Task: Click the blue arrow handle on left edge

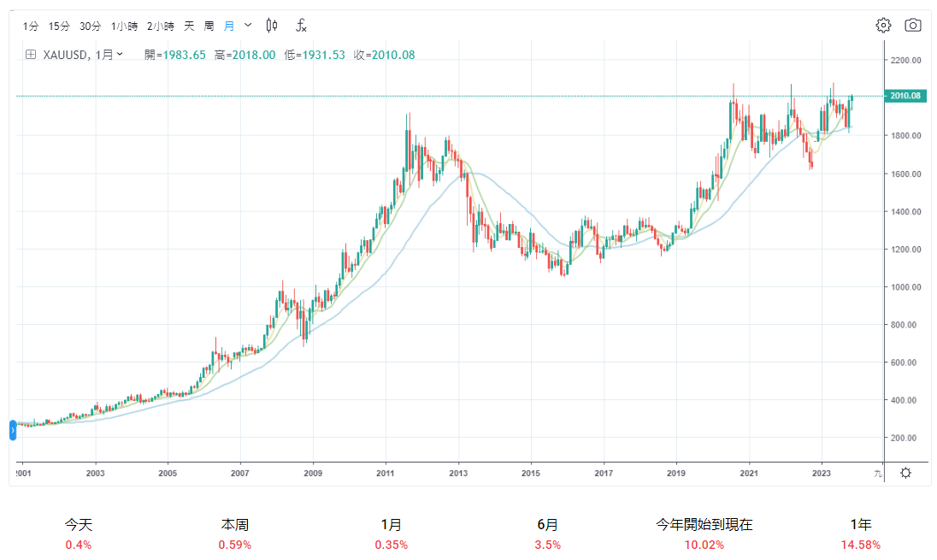Action: click(13, 430)
